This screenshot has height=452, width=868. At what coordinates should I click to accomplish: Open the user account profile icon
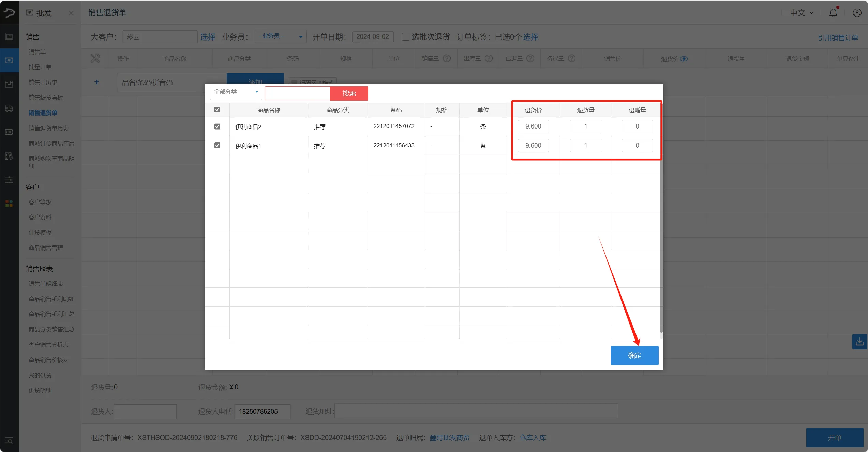click(857, 13)
